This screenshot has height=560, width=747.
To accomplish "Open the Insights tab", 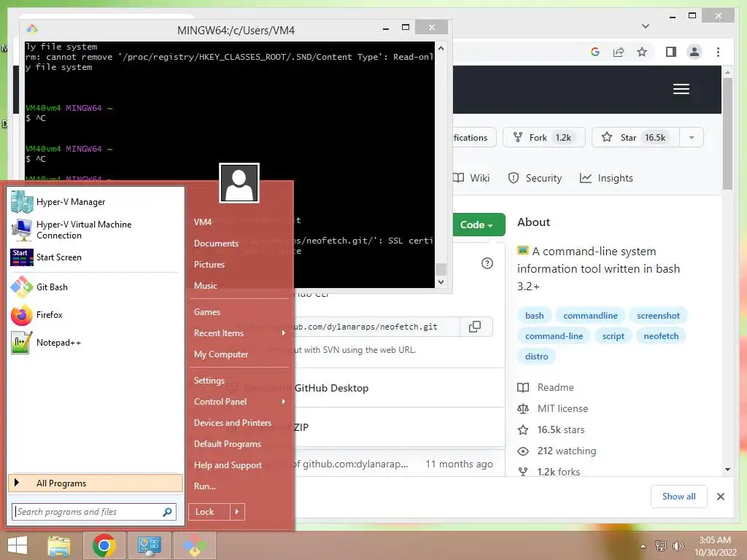I will click(x=606, y=178).
